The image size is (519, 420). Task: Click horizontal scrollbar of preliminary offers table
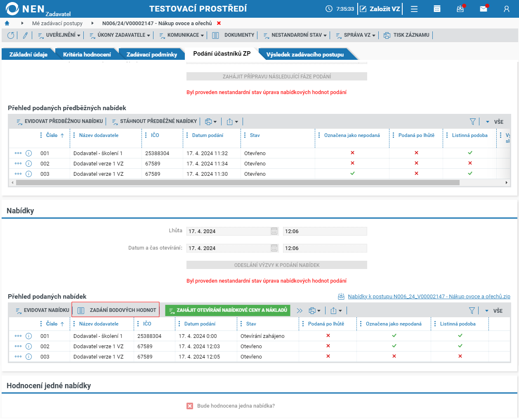click(x=238, y=182)
